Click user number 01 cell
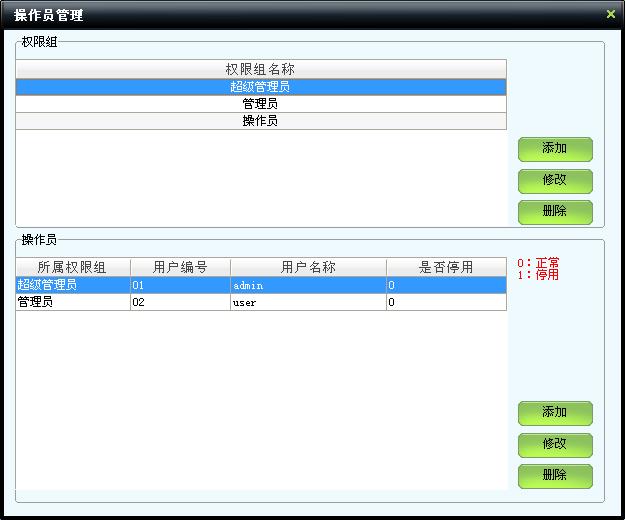Screen dimensions: 625x520 [180, 285]
